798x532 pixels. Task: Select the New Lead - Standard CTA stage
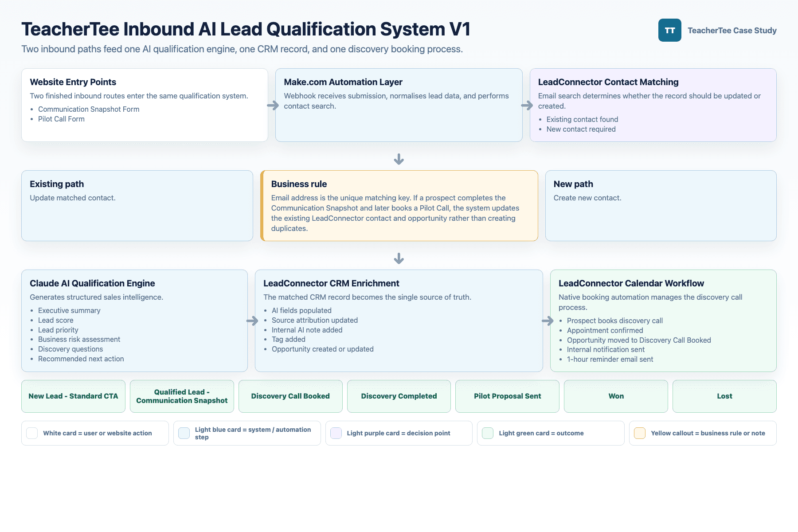tap(73, 396)
